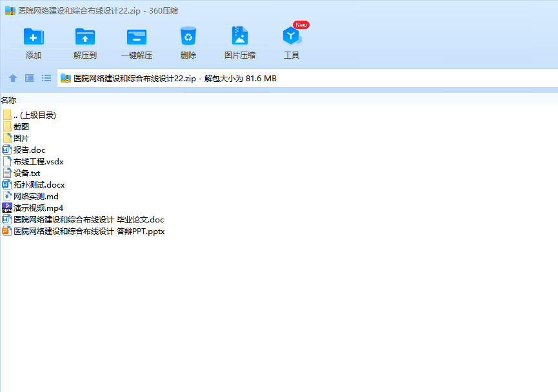Screen dimensions: 558x392
Task: Click the text file icon of 设备.txt
Action: click(7, 173)
